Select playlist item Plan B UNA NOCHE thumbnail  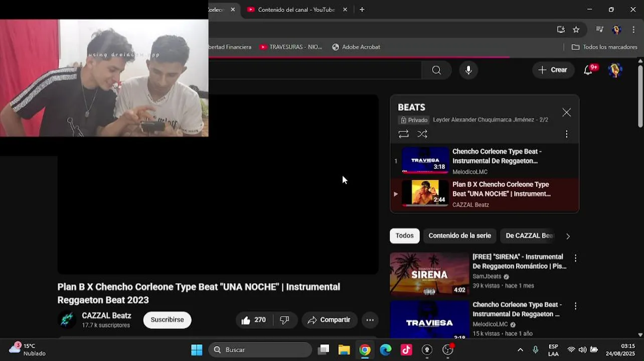tap(425, 193)
